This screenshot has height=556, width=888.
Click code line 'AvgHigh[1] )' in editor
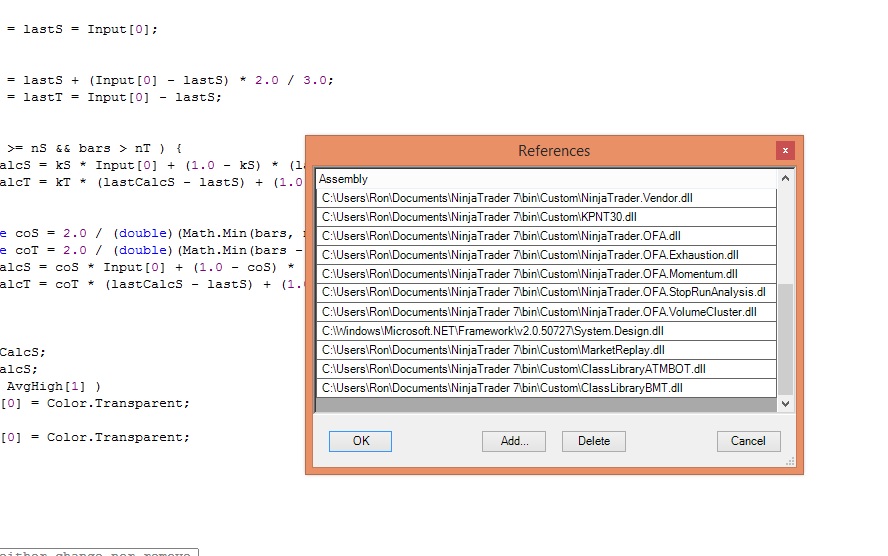(53, 386)
